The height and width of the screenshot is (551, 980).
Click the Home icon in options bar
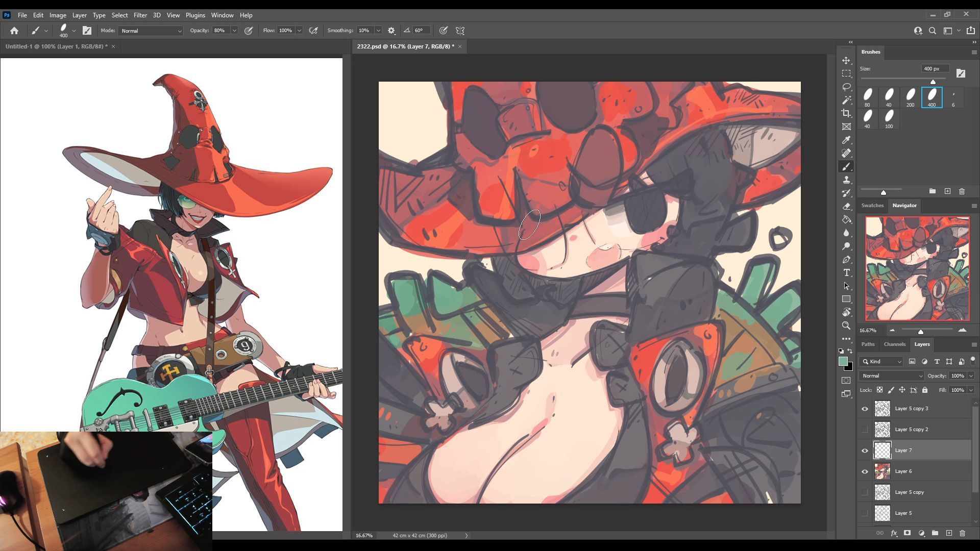tap(14, 31)
